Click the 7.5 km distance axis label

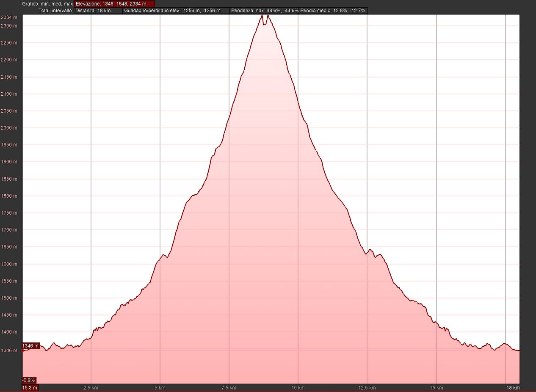(229, 388)
